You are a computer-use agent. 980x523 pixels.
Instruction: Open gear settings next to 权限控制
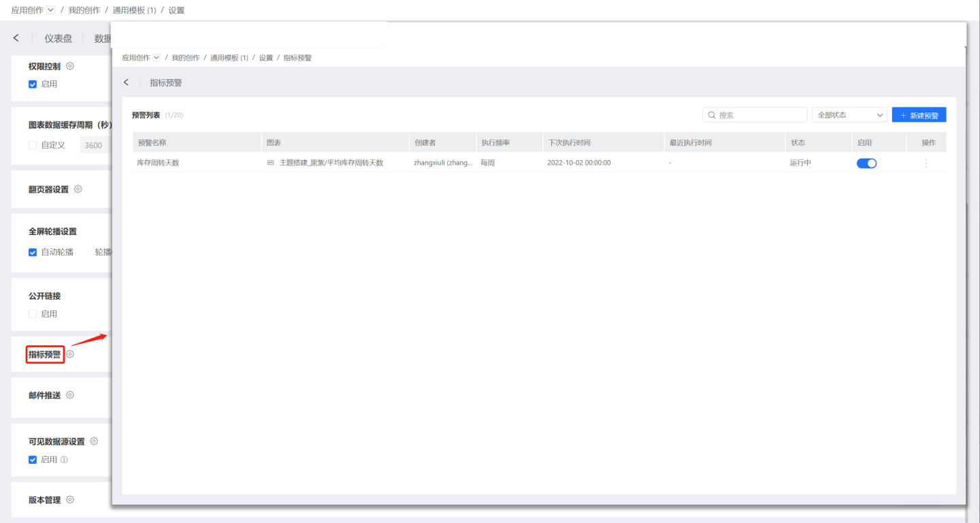tap(70, 67)
